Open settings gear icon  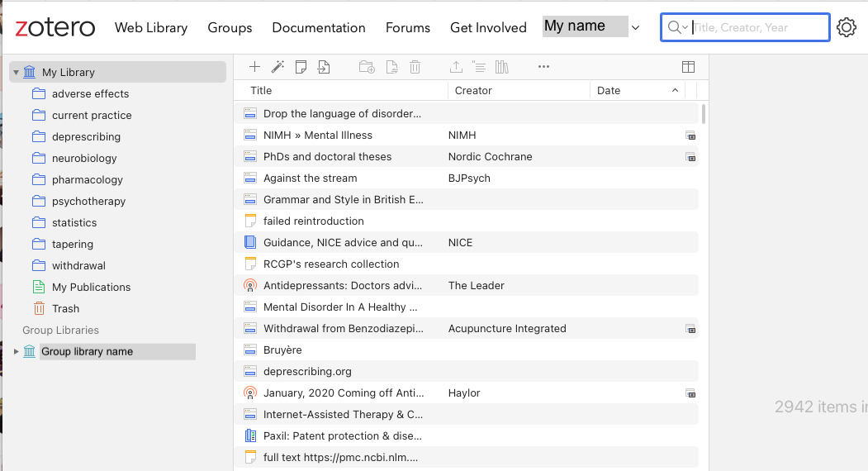click(x=847, y=27)
